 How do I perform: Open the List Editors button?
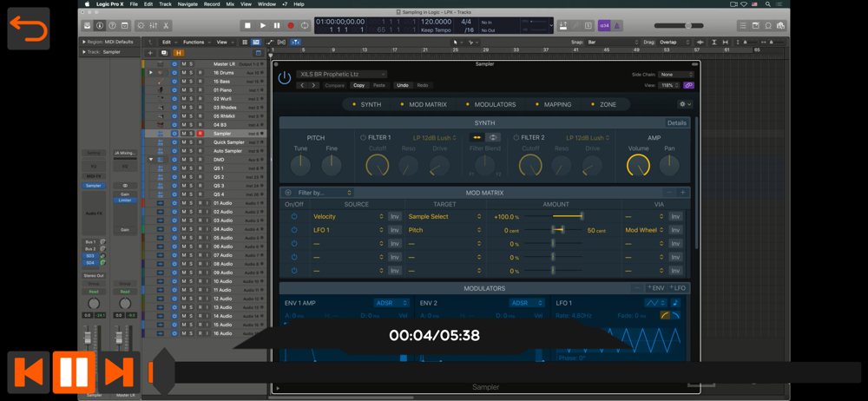coord(742,25)
